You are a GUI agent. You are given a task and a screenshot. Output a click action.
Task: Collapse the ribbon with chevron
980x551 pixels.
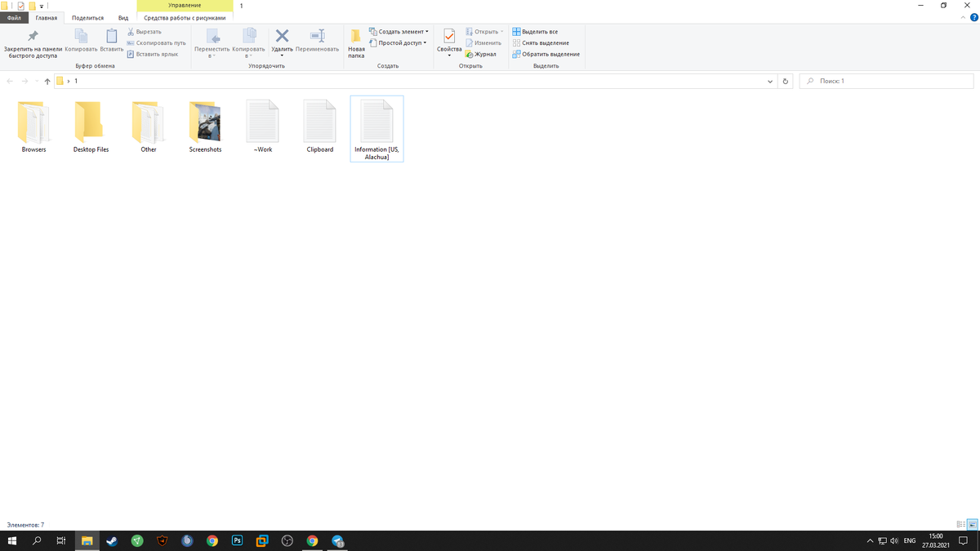click(x=963, y=17)
